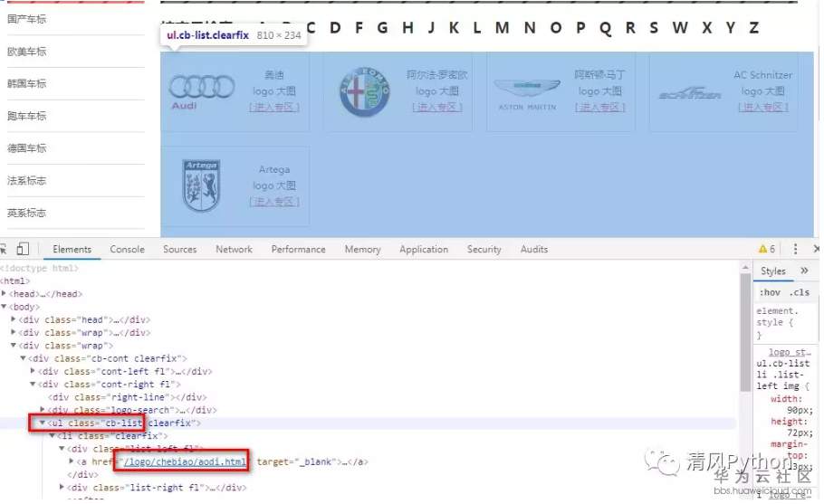The width and height of the screenshot is (824, 504).
Task: Open the 韩国车标 sidebar category
Action: (27, 83)
